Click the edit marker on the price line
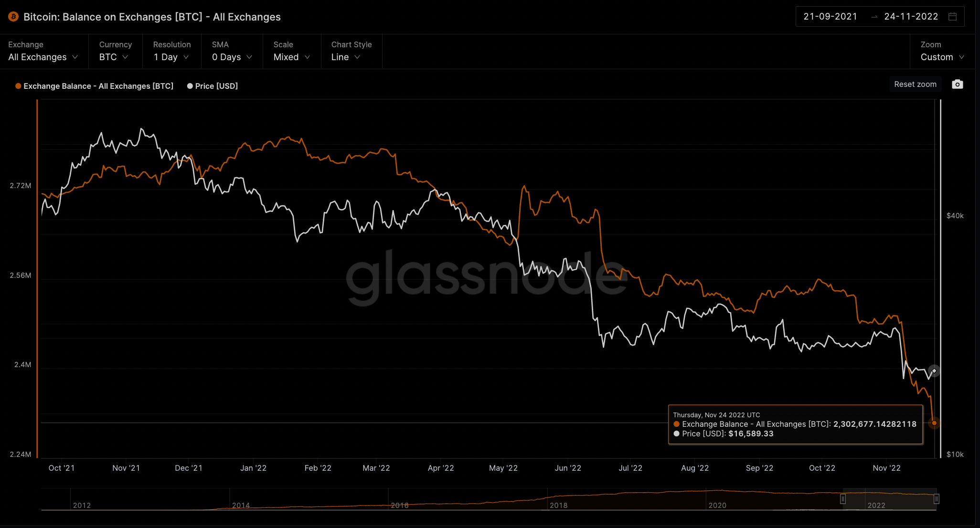 point(934,371)
